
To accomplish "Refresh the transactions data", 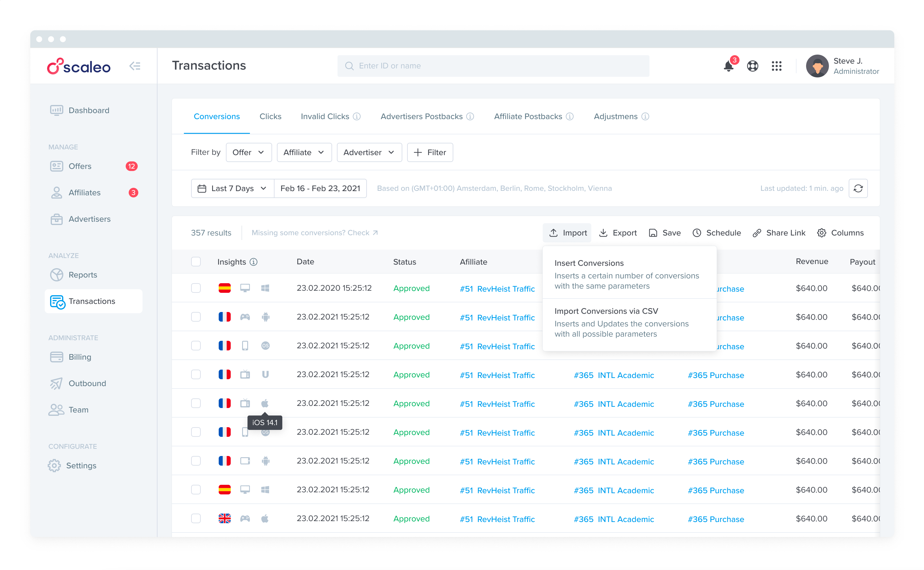I will pyautogui.click(x=858, y=188).
